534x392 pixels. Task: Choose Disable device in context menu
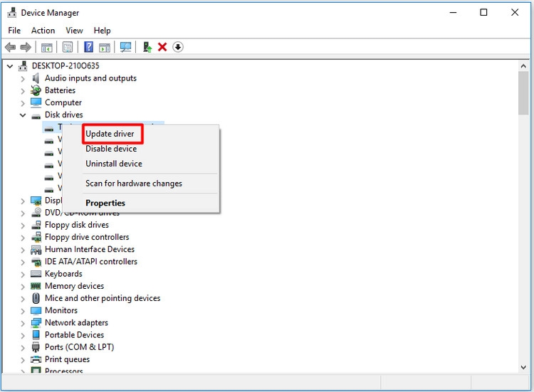[x=111, y=149]
